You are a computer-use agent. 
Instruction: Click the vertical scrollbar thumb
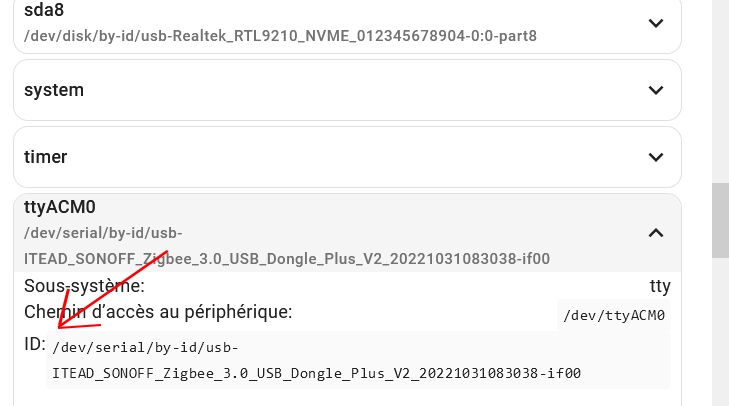(720, 220)
